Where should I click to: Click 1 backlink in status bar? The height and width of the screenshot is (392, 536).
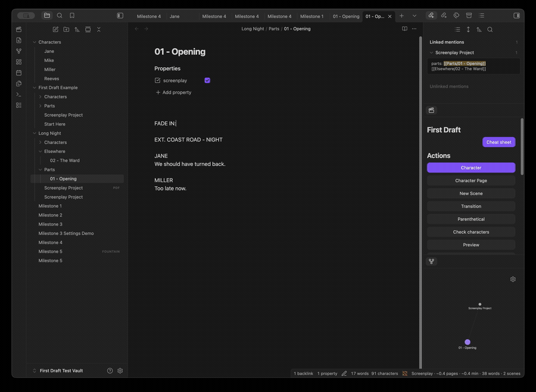point(303,373)
